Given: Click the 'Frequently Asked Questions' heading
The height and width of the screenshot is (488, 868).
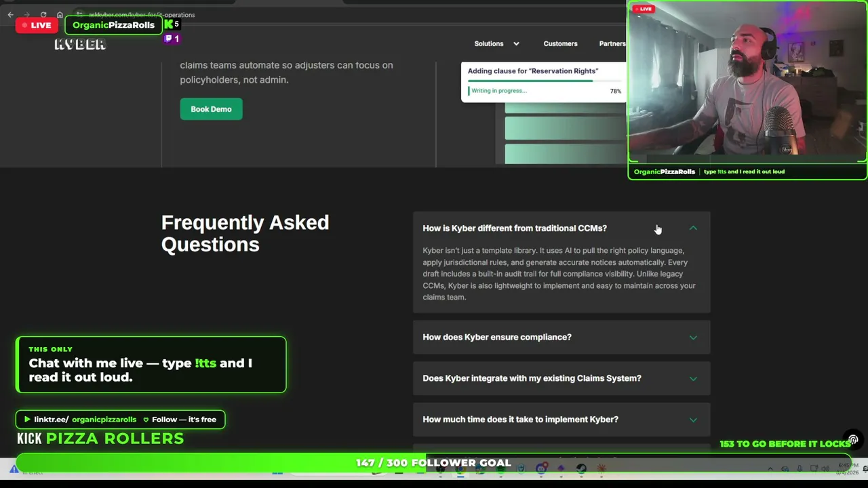Looking at the screenshot, I should click(x=245, y=234).
